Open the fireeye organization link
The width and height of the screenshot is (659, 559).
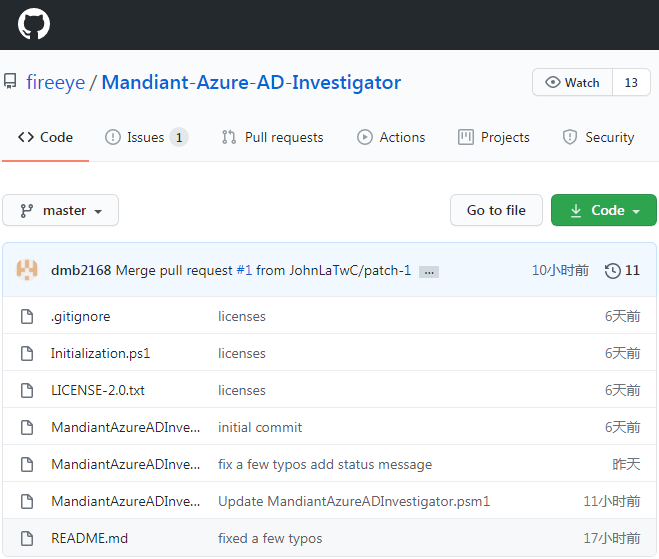55,82
